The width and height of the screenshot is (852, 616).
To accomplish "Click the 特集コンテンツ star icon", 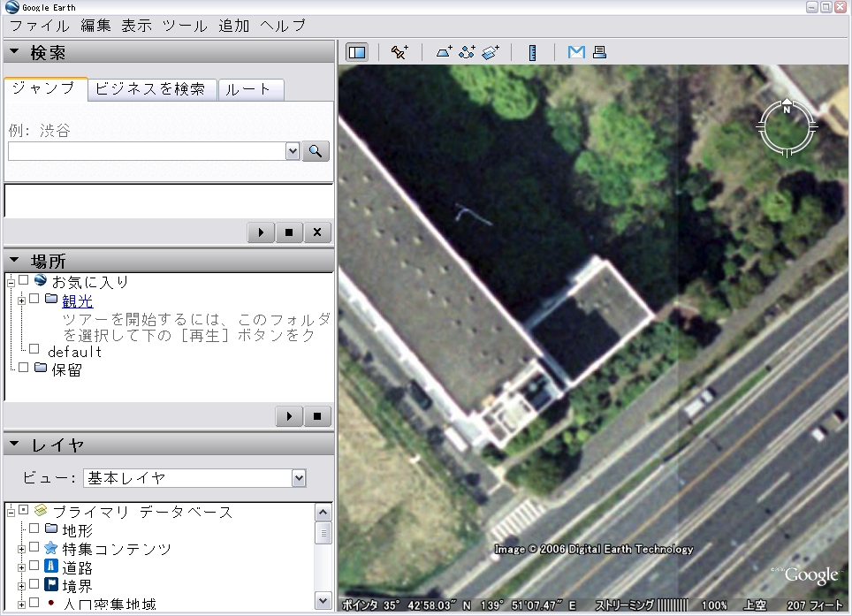I will coord(51,548).
